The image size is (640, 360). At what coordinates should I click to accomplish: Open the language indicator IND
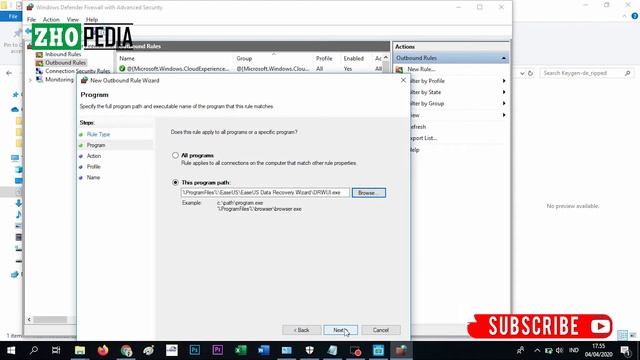click(x=573, y=350)
